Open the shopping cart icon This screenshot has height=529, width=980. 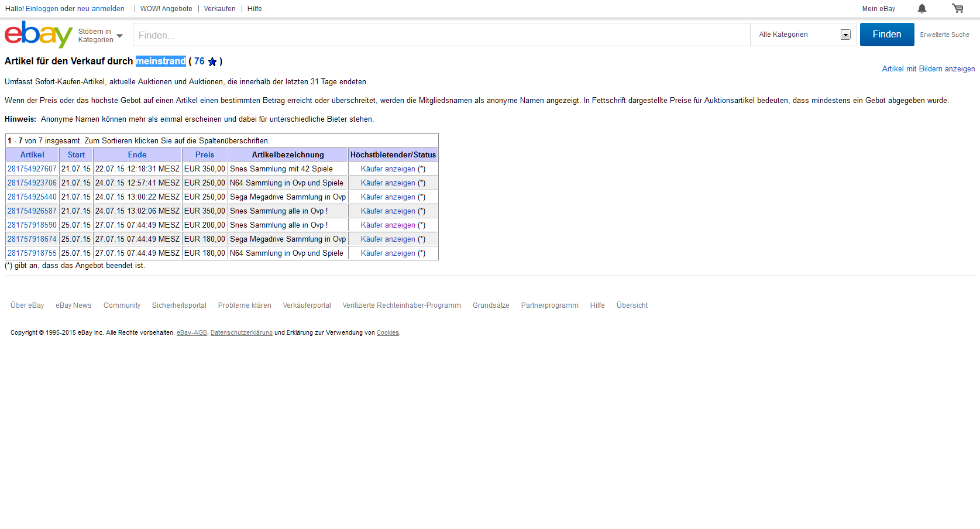(x=957, y=8)
